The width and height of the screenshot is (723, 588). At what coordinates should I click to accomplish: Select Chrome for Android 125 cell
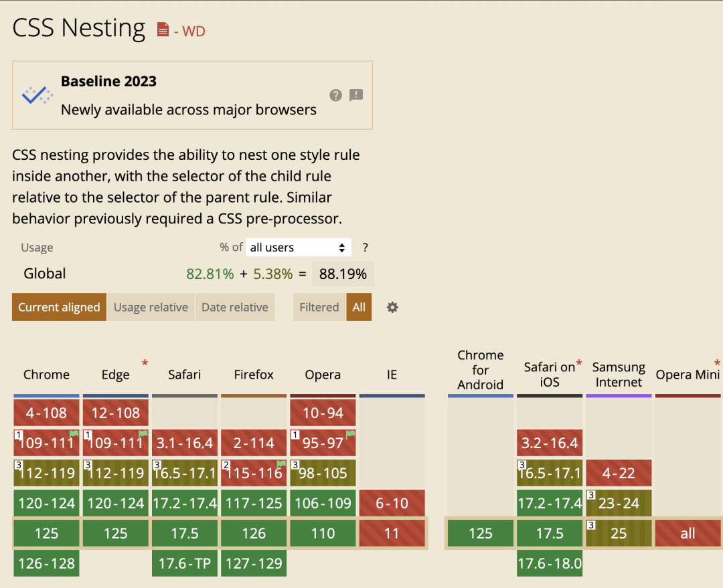point(481,533)
